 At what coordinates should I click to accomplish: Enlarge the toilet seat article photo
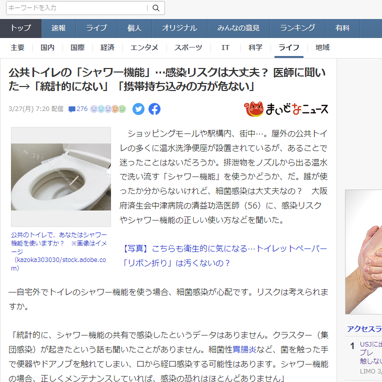click(61, 177)
